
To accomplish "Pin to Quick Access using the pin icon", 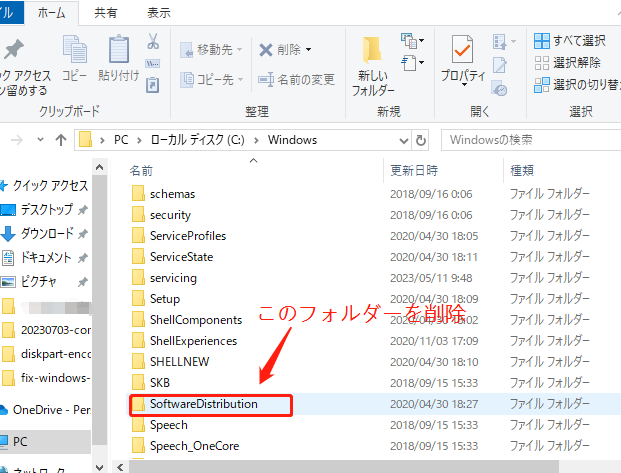I will [14, 49].
